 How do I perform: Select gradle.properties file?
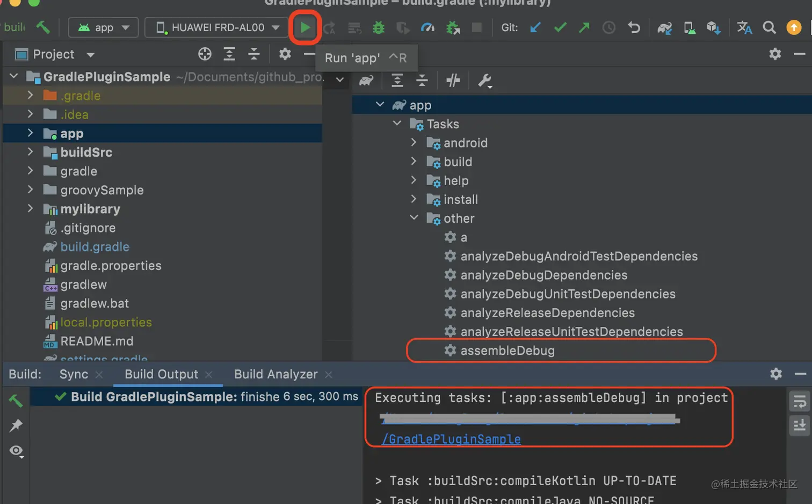click(111, 265)
